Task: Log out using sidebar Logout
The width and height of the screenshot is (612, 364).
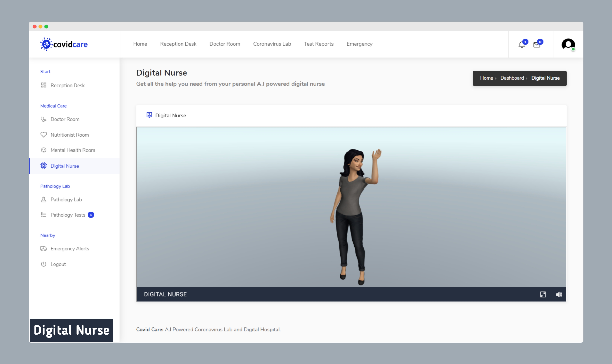Action: click(x=58, y=264)
